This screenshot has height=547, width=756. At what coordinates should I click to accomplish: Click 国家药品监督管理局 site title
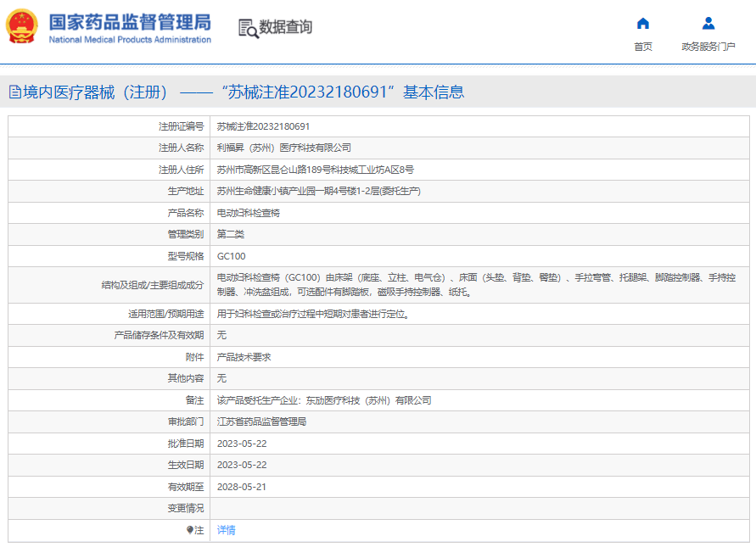pos(130,22)
